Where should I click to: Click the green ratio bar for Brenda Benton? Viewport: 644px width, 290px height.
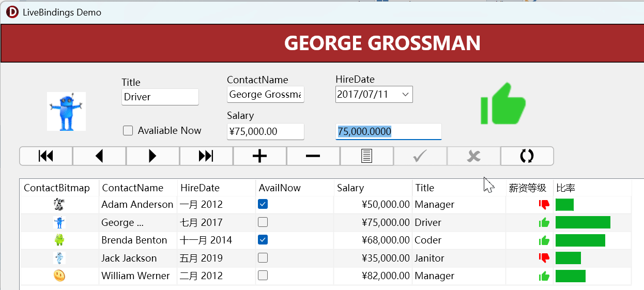click(580, 240)
